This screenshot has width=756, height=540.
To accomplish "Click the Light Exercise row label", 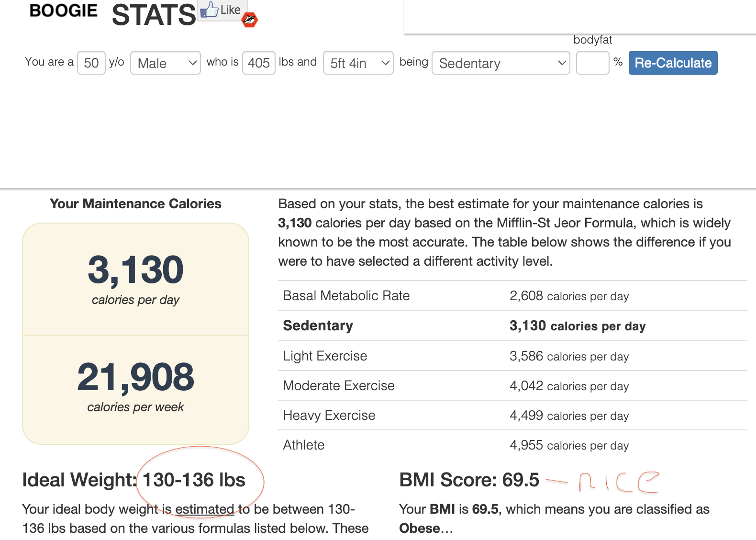I will 325,356.
